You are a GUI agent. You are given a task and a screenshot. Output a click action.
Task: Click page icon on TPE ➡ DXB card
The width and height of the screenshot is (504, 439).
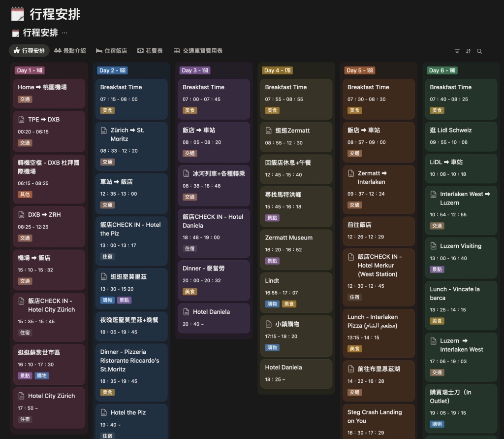tap(21, 119)
